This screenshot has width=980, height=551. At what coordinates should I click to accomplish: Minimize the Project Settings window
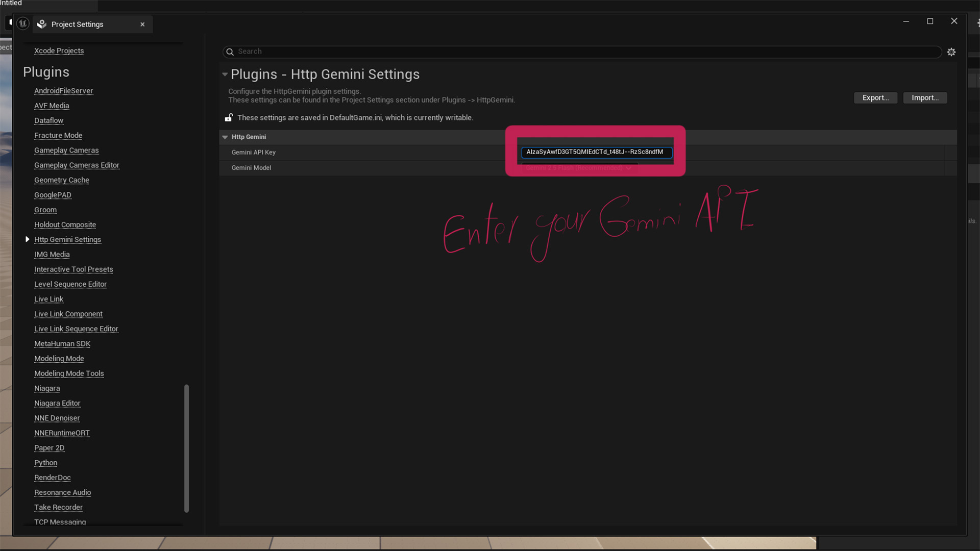[906, 21]
